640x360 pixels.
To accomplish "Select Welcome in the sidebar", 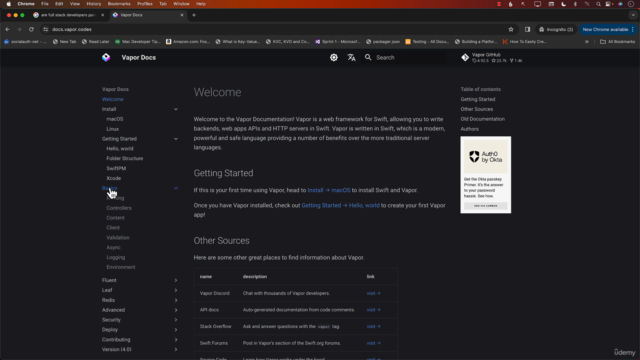I will point(113,99).
